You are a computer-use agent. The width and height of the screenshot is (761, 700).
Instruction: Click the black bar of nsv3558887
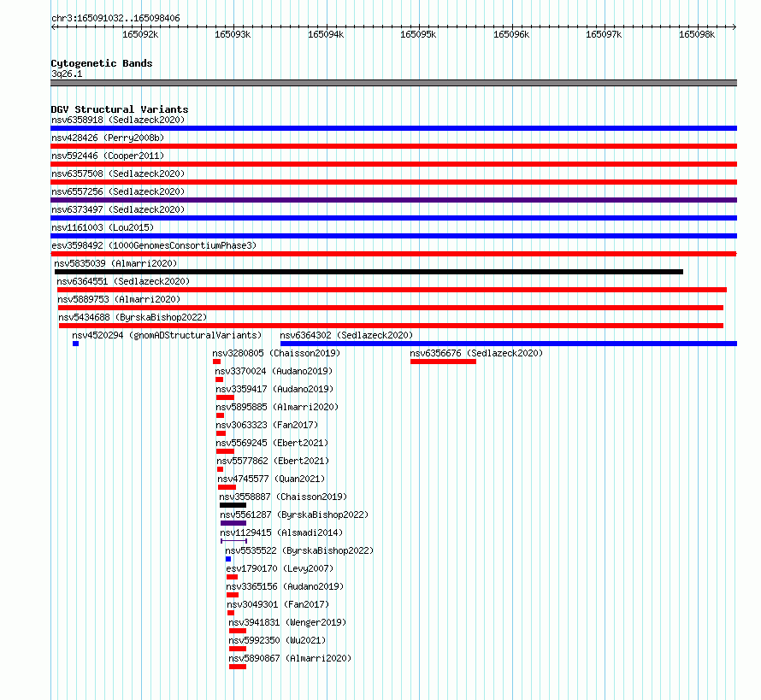coord(233,505)
